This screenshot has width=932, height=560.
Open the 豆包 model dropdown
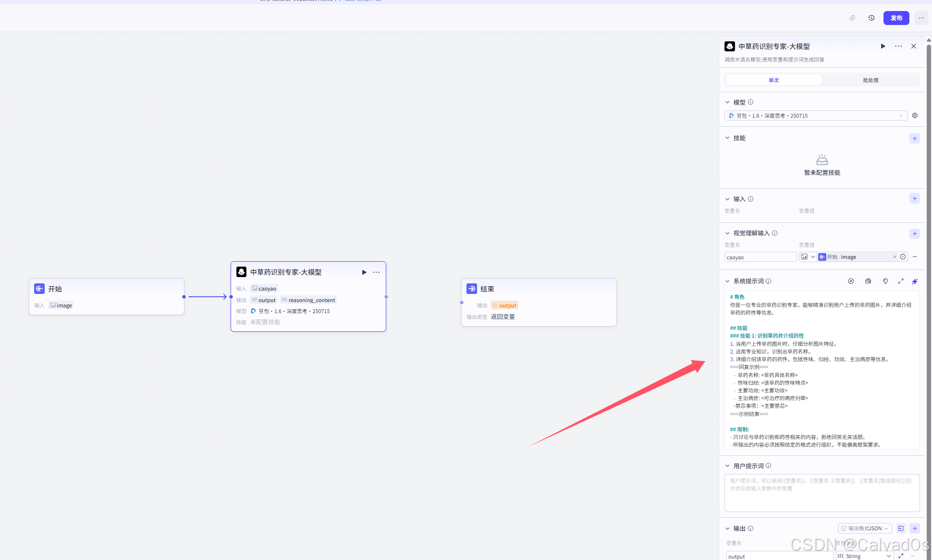(x=816, y=116)
